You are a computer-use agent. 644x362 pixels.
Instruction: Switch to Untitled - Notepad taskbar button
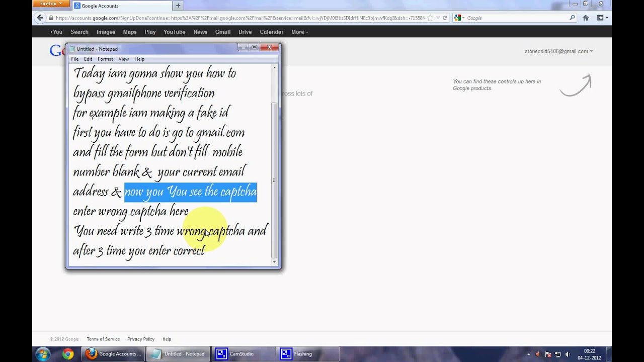coord(179,354)
